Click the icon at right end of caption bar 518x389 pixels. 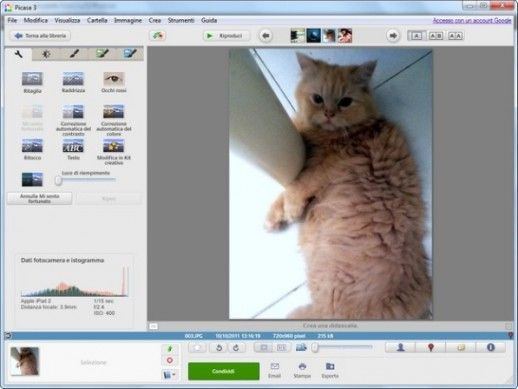508,326
